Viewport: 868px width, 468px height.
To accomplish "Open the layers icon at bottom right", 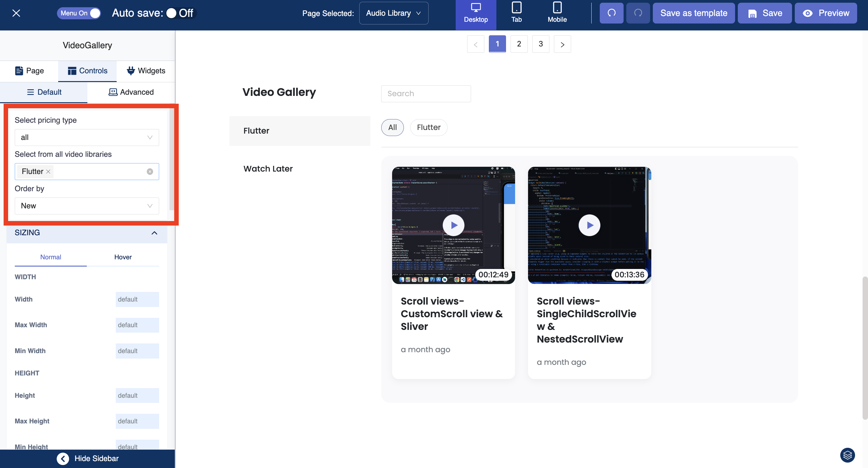I will 847,455.
